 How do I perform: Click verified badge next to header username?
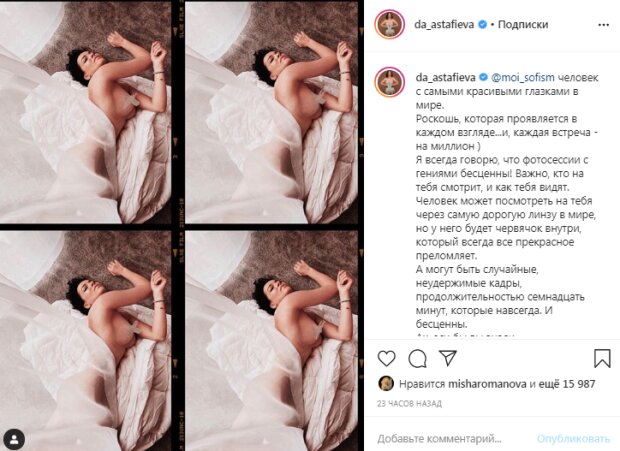click(x=482, y=25)
